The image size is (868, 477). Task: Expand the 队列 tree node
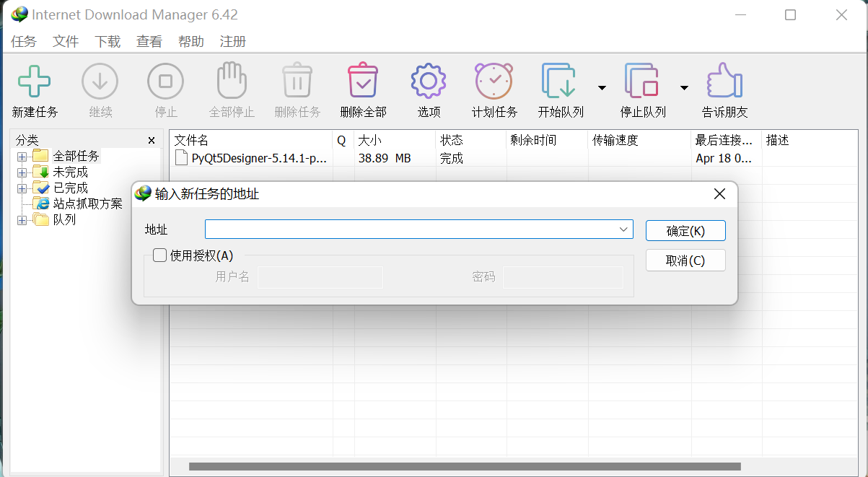pyautogui.click(x=22, y=219)
